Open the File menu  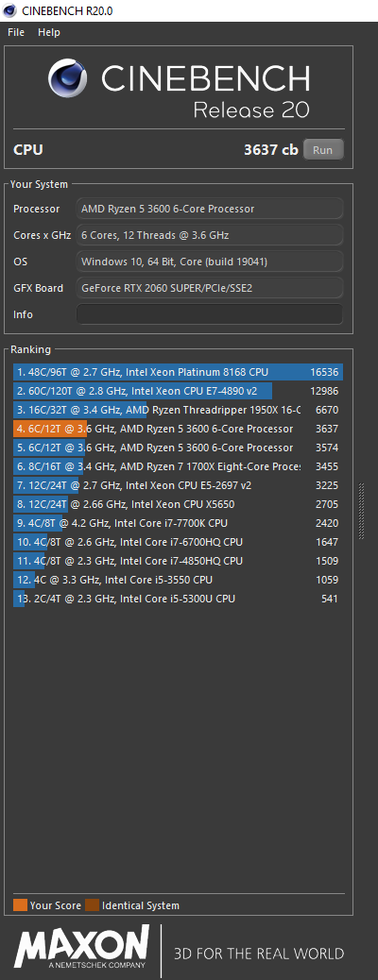pos(16,32)
